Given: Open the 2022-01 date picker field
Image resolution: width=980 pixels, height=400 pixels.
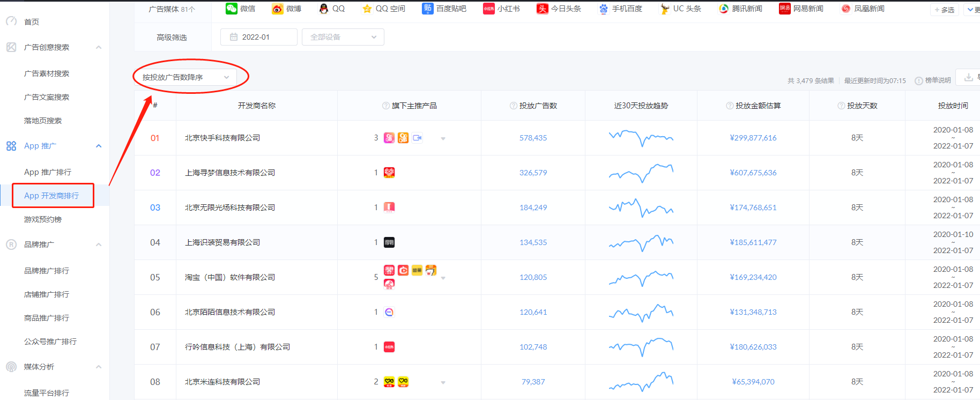Looking at the screenshot, I should coord(259,37).
